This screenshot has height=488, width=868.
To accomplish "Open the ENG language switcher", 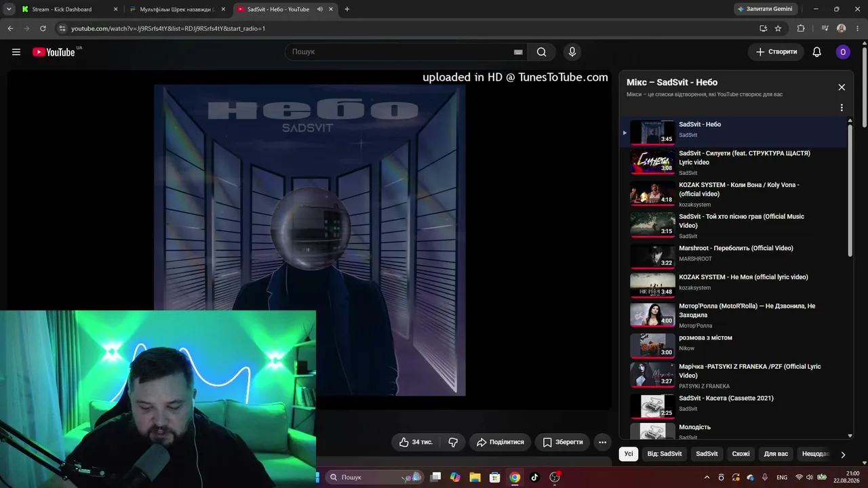I will click(x=782, y=477).
